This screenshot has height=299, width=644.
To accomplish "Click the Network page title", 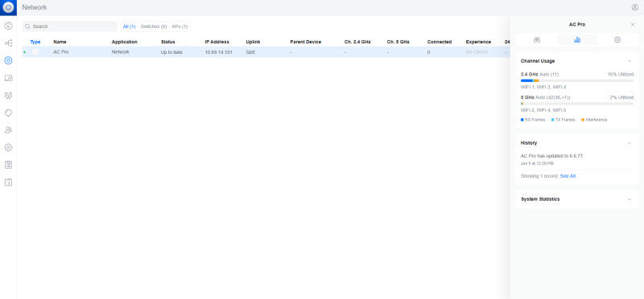I will point(35,7).
